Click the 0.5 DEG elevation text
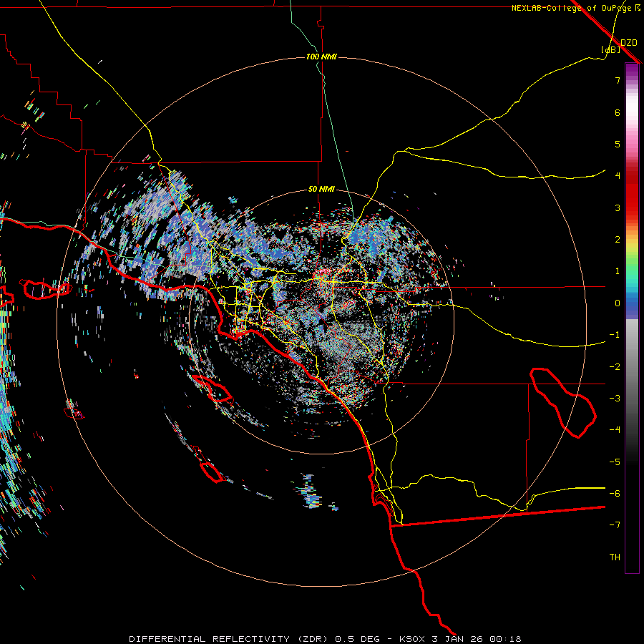This screenshot has height=644, width=644. pyautogui.click(x=357, y=639)
